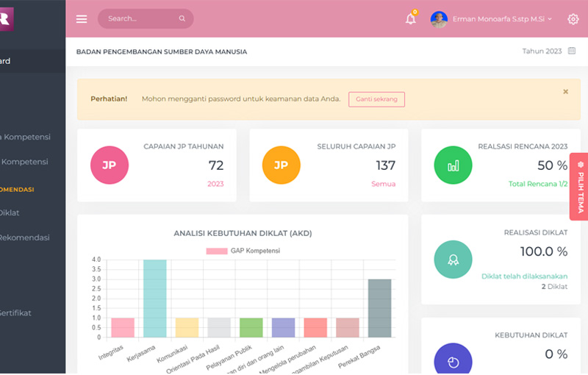Click the Kerjasama bar in the chart
The image size is (588, 375).
point(155,298)
